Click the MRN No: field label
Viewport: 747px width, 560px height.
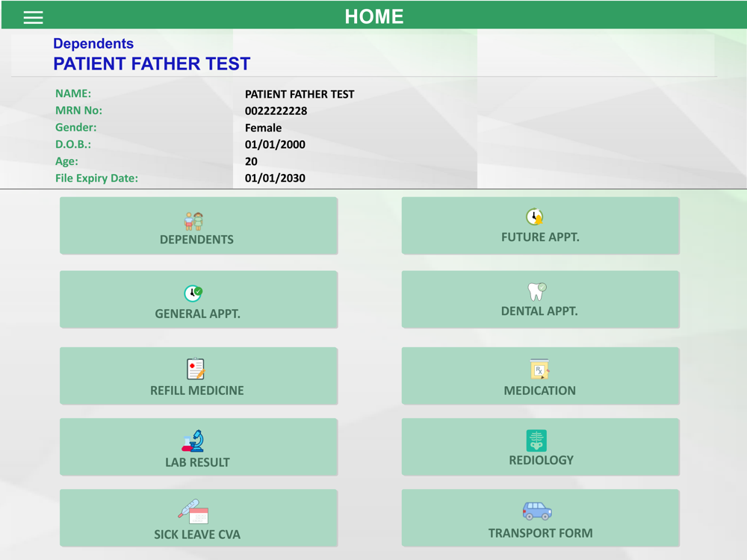(x=78, y=111)
